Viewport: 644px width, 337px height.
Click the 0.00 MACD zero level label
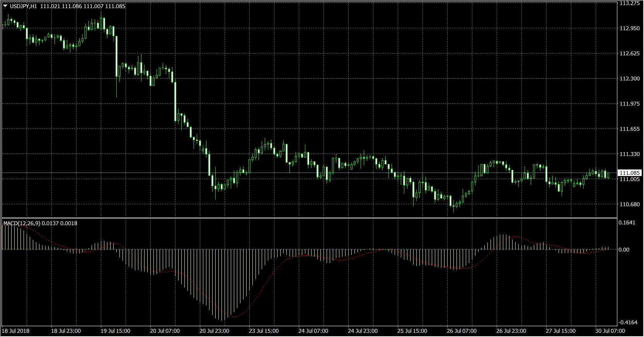624,250
